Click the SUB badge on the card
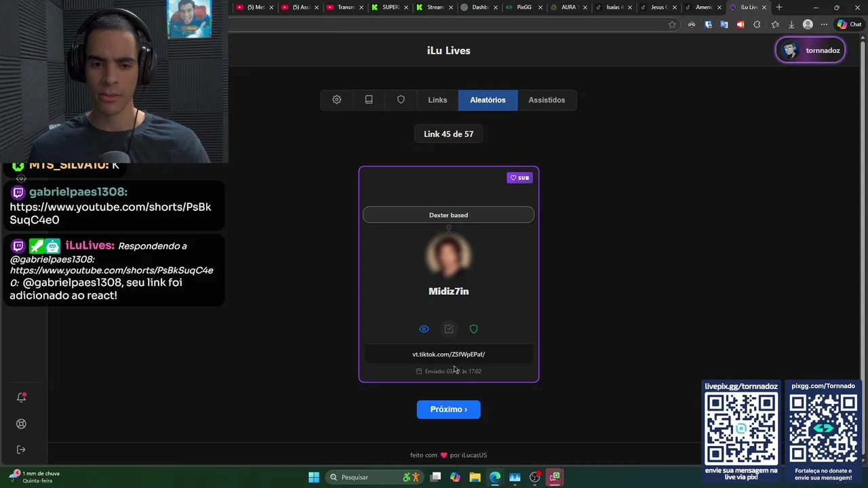Viewport: 868px width, 488px height. coord(519,178)
